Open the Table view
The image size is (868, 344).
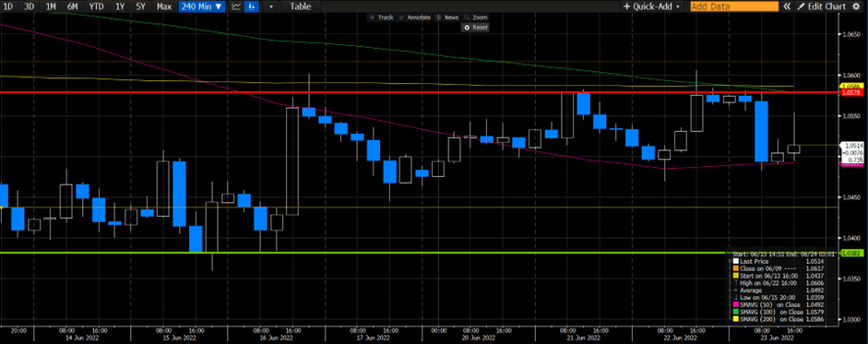click(301, 6)
